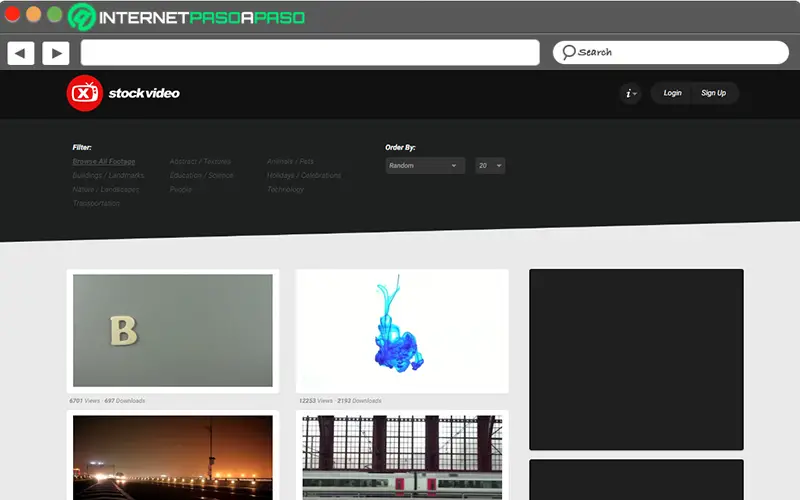The image size is (800, 500).
Task: Open the letter B video thumbnail
Action: pos(173,331)
